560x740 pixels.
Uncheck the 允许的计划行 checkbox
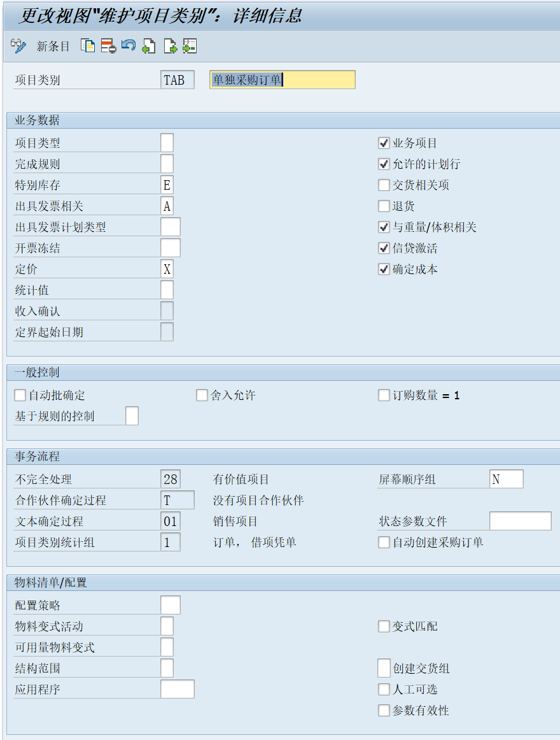(x=384, y=164)
